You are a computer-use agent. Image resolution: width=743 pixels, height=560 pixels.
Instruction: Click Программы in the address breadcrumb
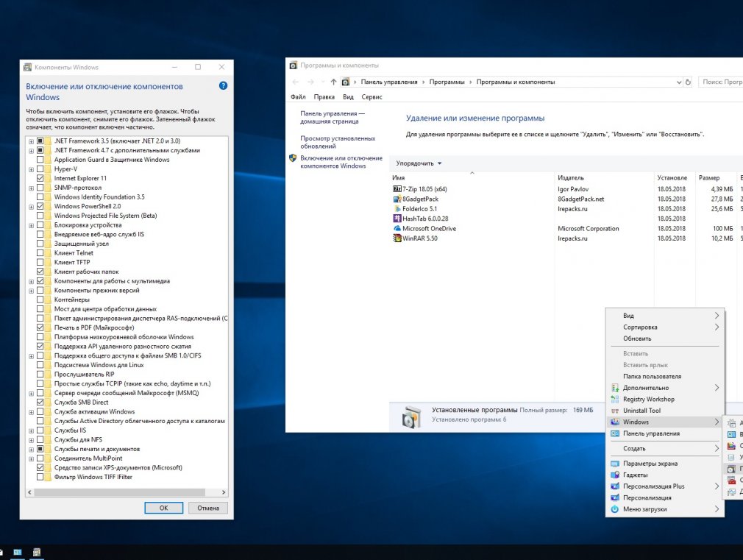pos(447,82)
